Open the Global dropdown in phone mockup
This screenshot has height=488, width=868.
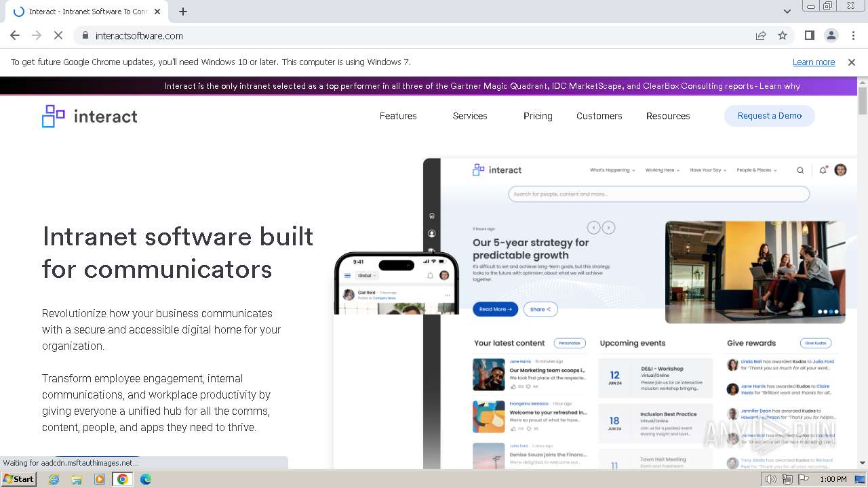pos(368,276)
